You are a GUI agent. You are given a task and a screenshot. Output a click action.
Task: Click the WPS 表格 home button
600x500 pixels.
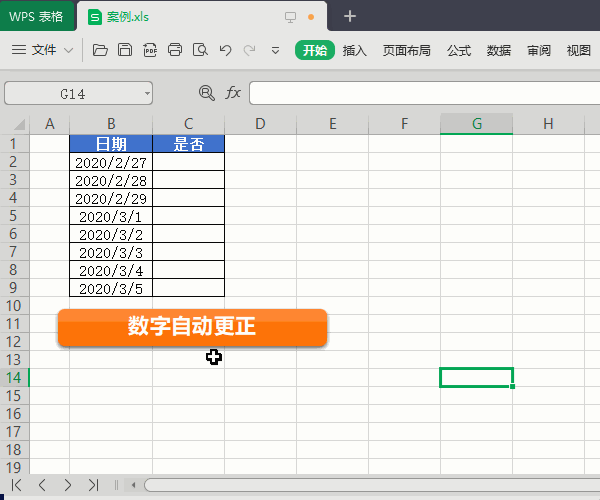click(37, 16)
